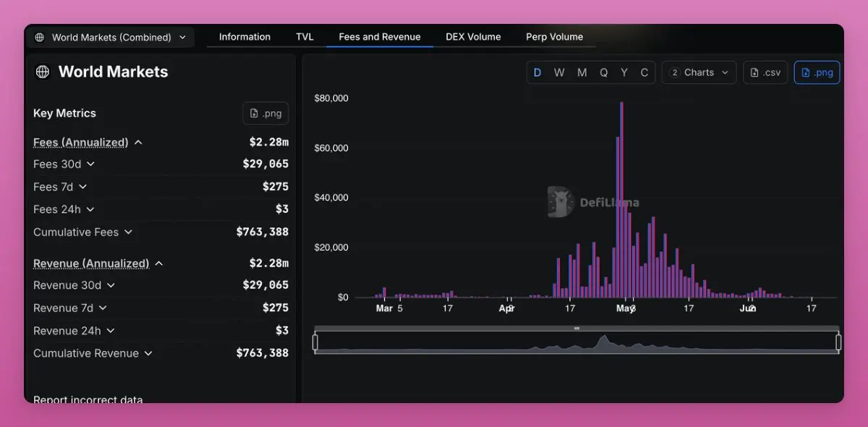Click the globe icon in protocol selector

click(x=39, y=37)
